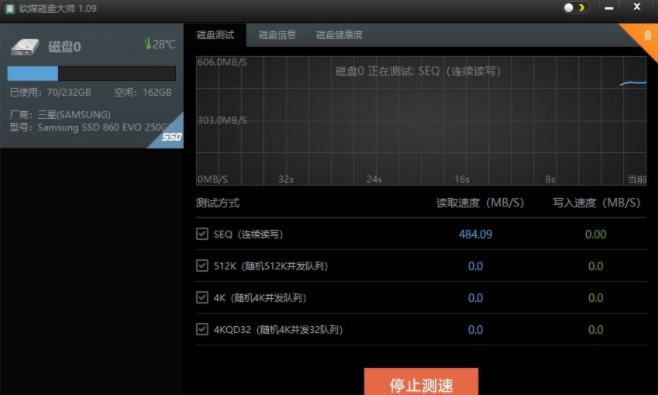
Task: Click the 停止测速 stop button
Action: [421, 382]
